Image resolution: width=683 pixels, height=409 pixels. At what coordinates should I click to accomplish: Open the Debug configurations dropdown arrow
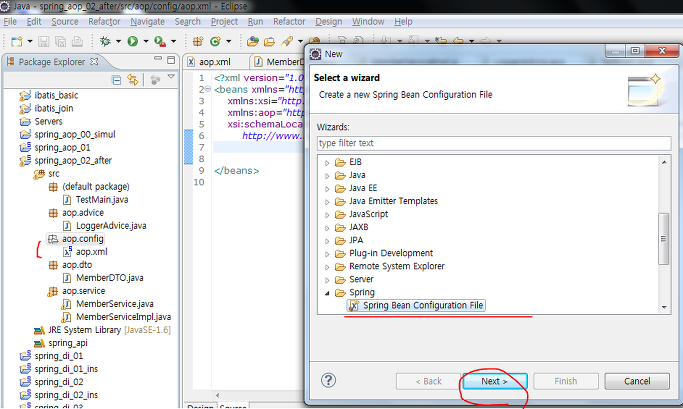click(x=118, y=41)
